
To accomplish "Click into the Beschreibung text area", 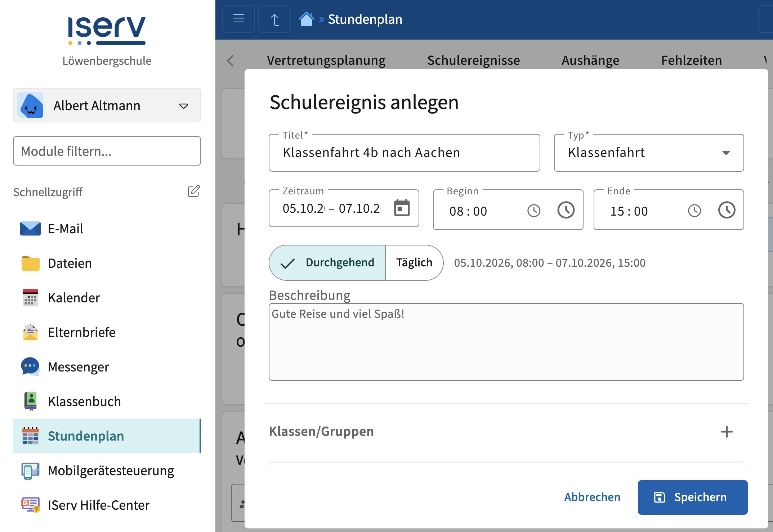I will click(x=506, y=342).
